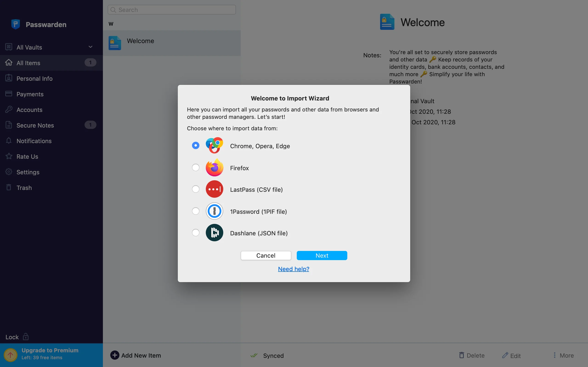Click the Add New Item plus icon
The height and width of the screenshot is (367, 588).
click(x=115, y=355)
